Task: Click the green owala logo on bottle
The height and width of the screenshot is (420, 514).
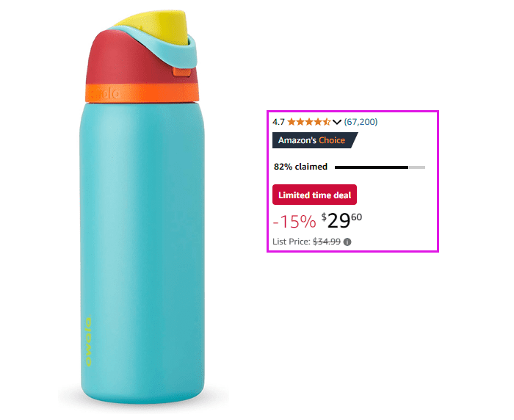Action: 88,341
